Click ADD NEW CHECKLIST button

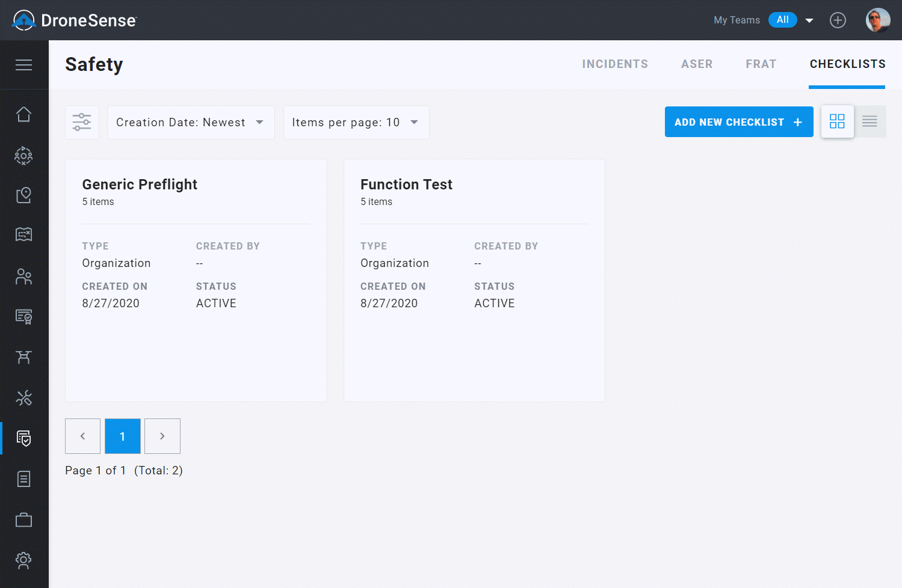[739, 122]
